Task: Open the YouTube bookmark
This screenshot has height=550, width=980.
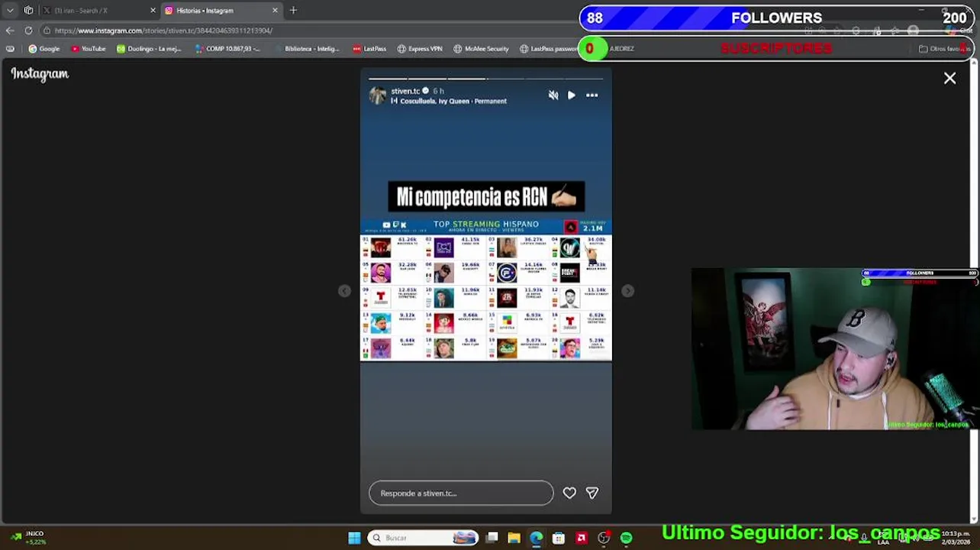Action: 89,49
